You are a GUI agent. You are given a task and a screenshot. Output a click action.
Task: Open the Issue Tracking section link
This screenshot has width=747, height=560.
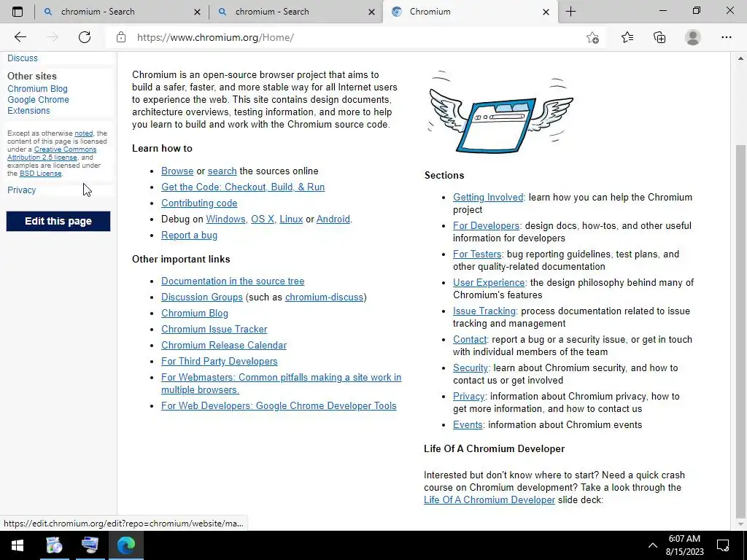484,311
